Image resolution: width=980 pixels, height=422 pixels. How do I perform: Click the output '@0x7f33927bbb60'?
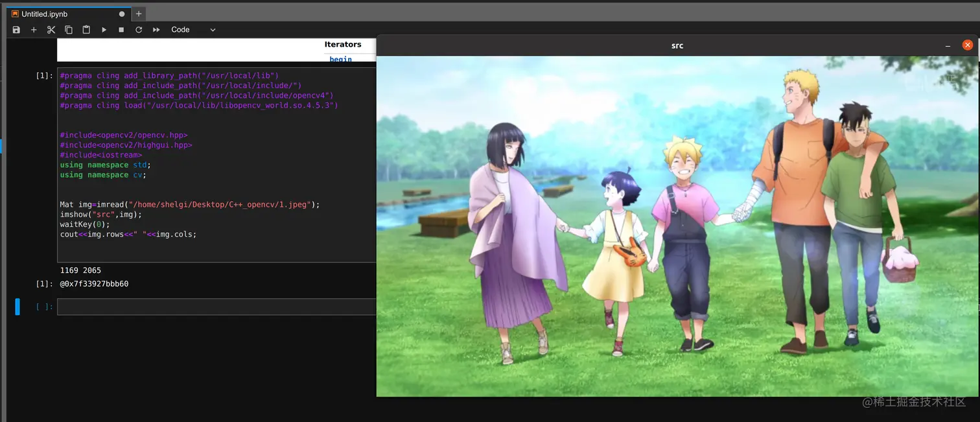pos(94,284)
